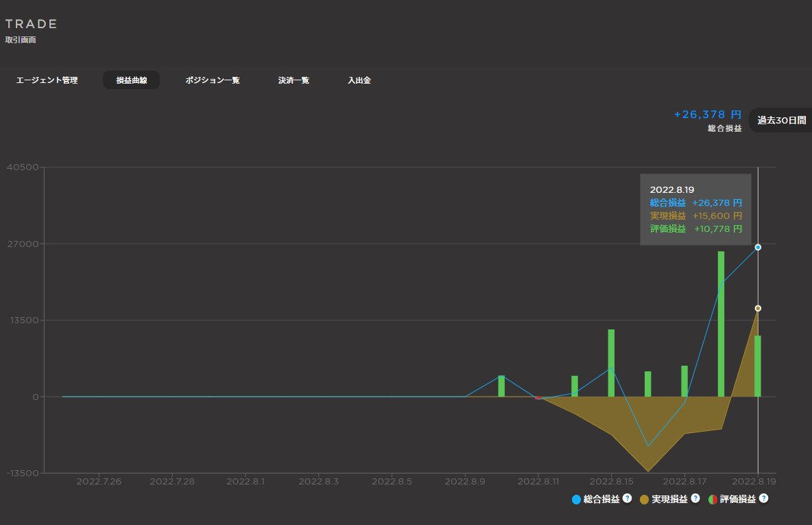Image resolution: width=812 pixels, height=525 pixels.
Task: Click help icon next to 総合損益 legend
Action: coord(627,498)
